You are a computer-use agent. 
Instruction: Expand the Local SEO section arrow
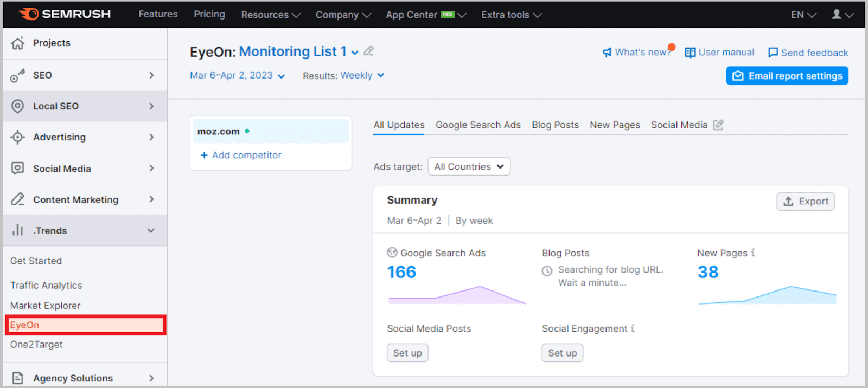tap(151, 106)
